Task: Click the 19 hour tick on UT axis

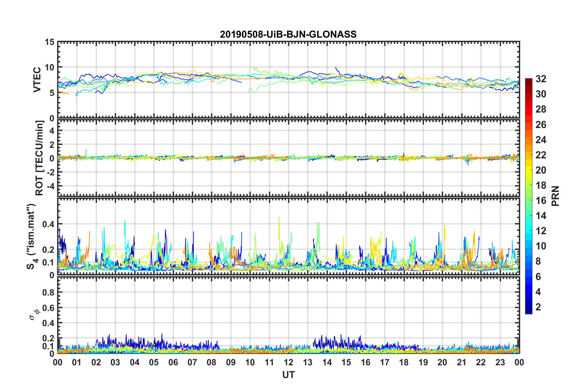Action: pos(423,362)
